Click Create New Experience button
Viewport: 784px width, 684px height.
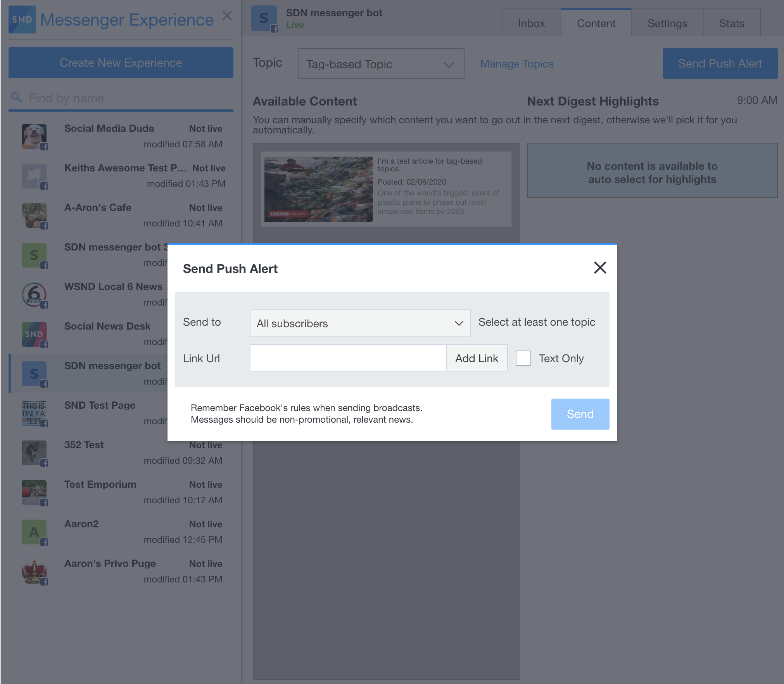(x=121, y=63)
